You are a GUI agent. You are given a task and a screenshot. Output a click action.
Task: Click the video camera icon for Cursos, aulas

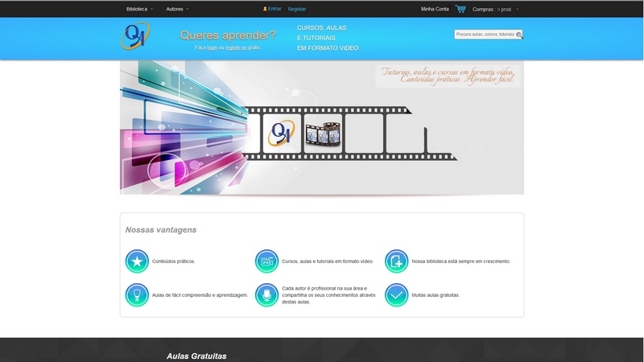tap(266, 261)
